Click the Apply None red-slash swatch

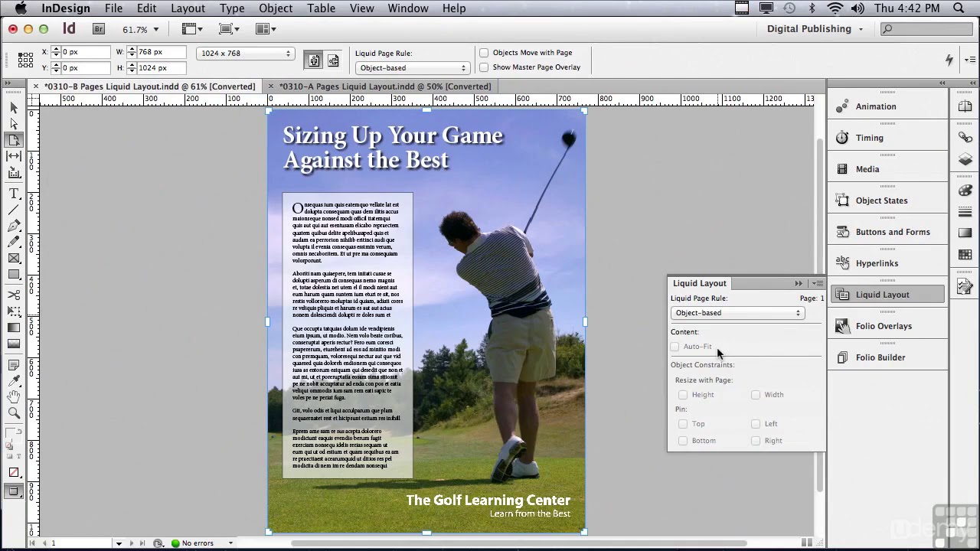point(14,473)
